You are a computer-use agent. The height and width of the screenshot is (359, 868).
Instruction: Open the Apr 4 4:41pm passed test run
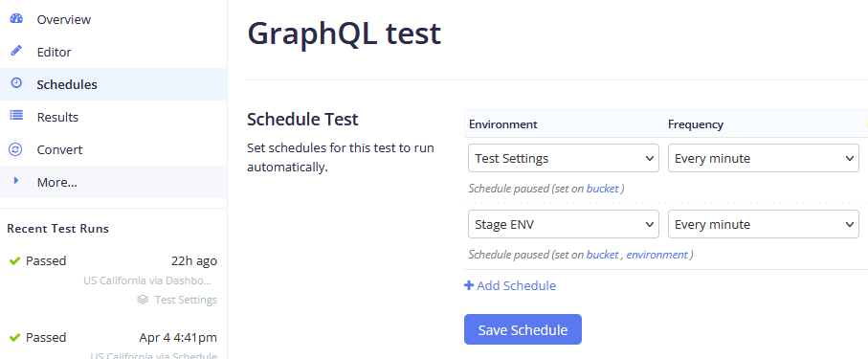click(113, 344)
